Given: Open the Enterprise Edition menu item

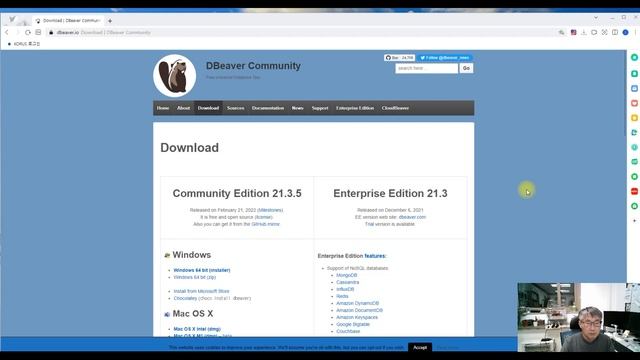Looking at the screenshot, I should (355, 108).
